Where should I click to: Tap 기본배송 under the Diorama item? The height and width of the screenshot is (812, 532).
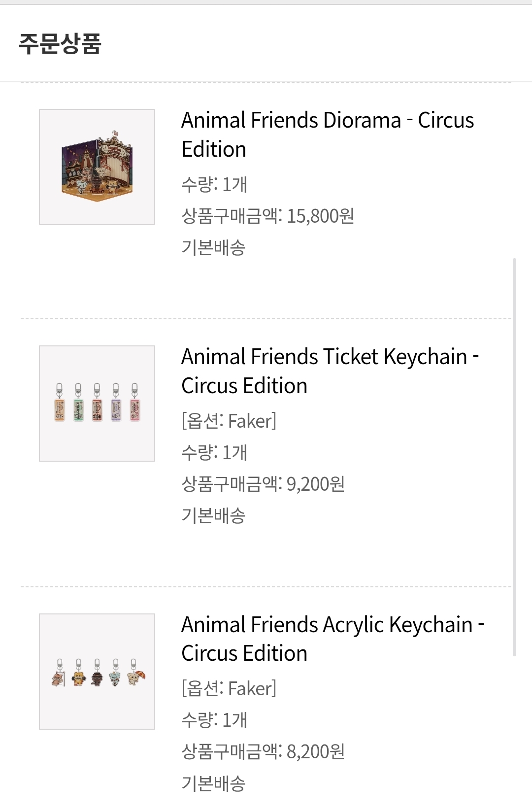(213, 248)
